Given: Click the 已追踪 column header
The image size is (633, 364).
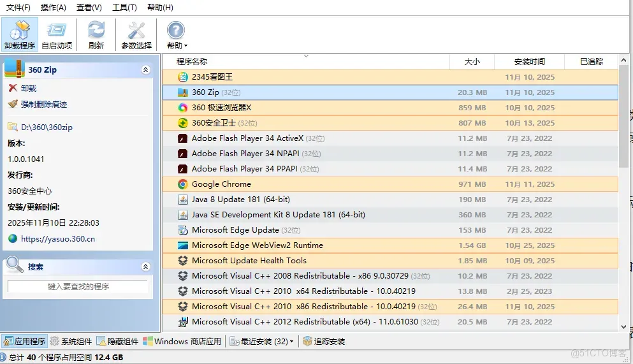Looking at the screenshot, I should click(592, 62).
